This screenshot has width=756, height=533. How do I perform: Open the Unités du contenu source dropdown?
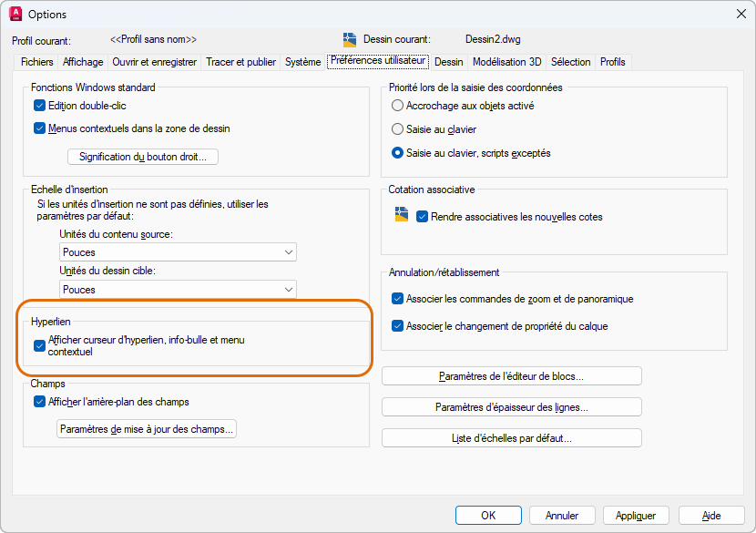click(x=179, y=252)
